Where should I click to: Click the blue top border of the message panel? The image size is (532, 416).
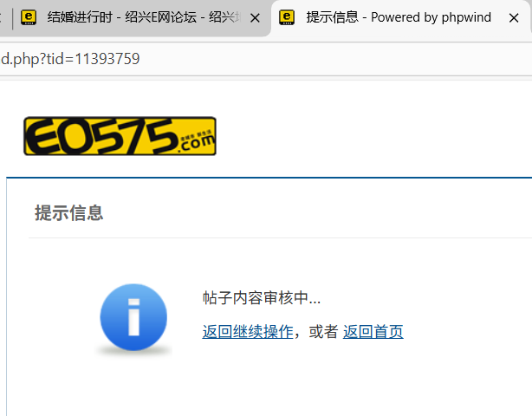269,177
